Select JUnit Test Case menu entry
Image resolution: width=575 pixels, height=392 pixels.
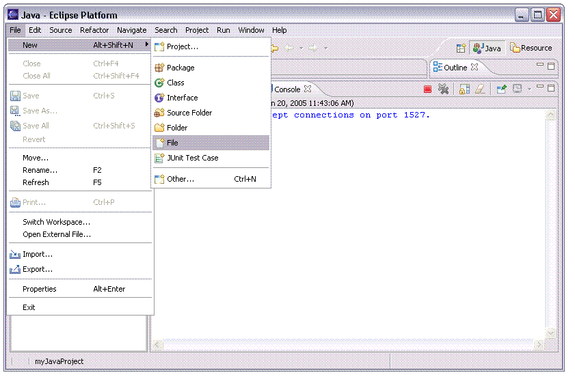coord(192,158)
